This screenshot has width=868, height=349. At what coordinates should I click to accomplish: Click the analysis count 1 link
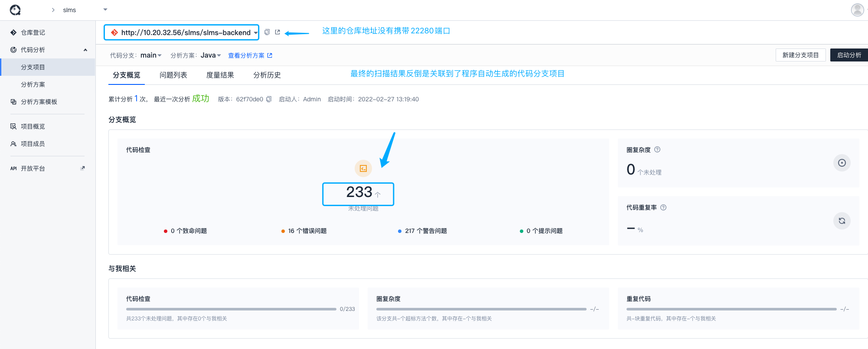(136, 98)
